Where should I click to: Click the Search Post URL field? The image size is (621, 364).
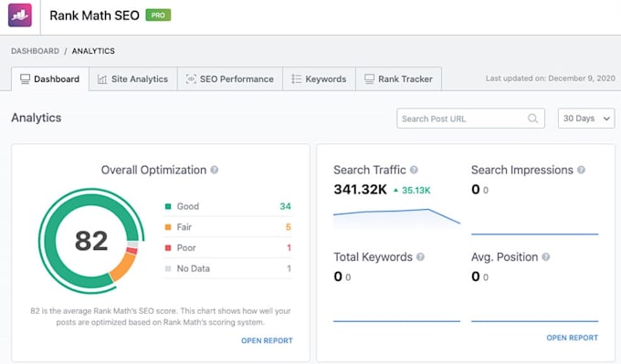[x=470, y=119]
